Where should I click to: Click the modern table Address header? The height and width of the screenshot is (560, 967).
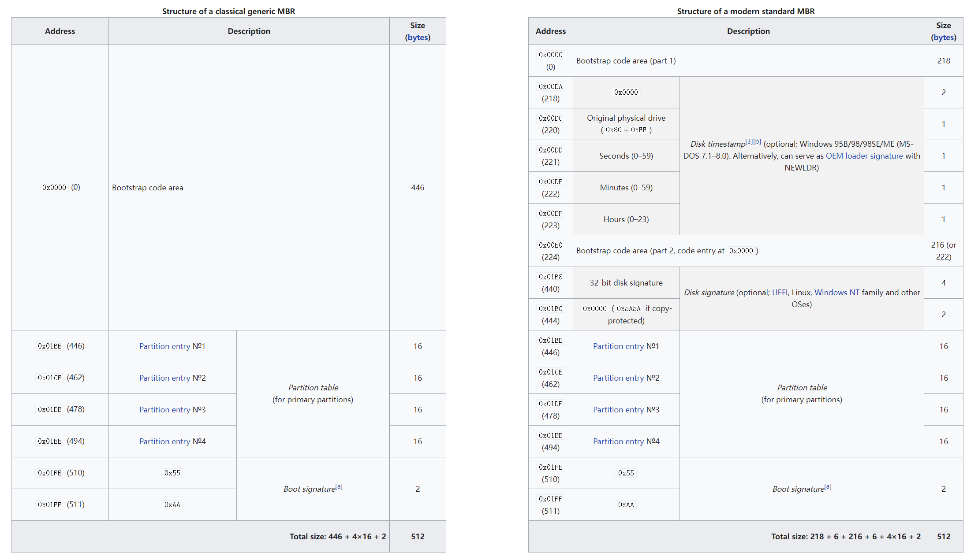point(551,31)
